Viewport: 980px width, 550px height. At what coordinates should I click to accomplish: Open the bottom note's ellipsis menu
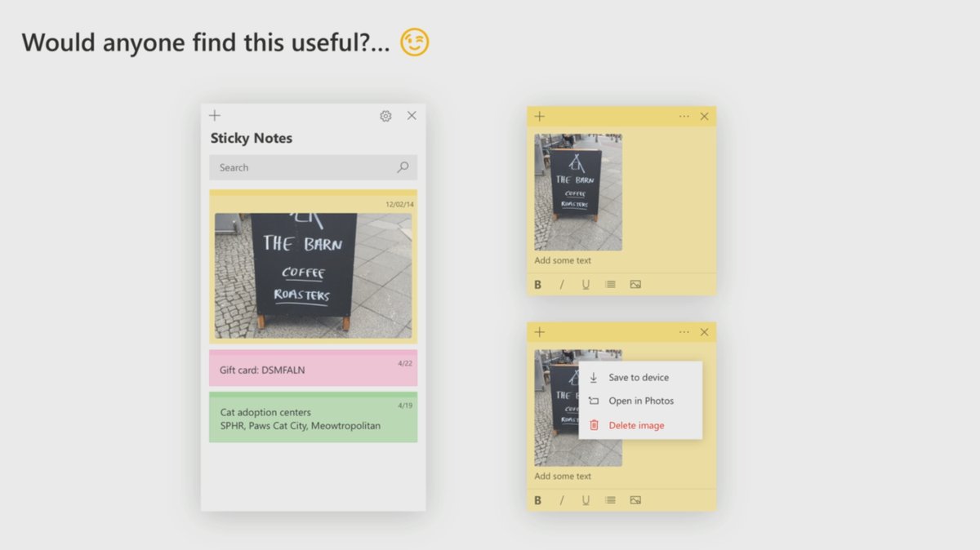(684, 332)
